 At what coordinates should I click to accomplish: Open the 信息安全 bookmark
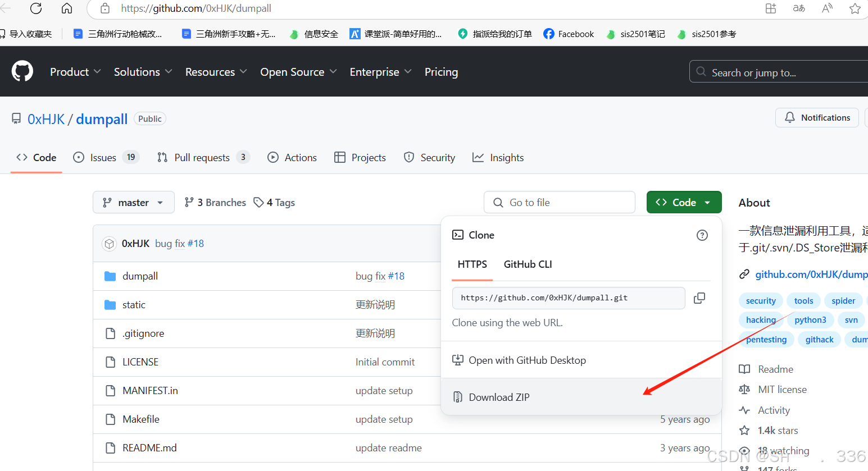click(x=313, y=34)
